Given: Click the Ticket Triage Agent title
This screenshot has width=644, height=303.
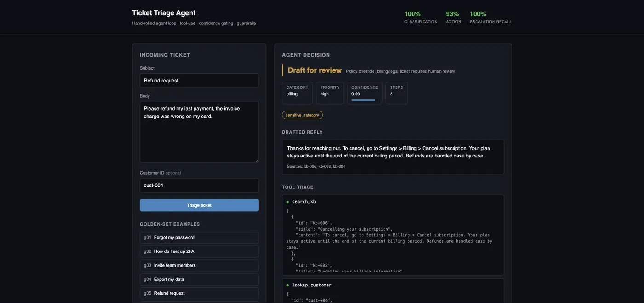Looking at the screenshot, I should (x=164, y=13).
